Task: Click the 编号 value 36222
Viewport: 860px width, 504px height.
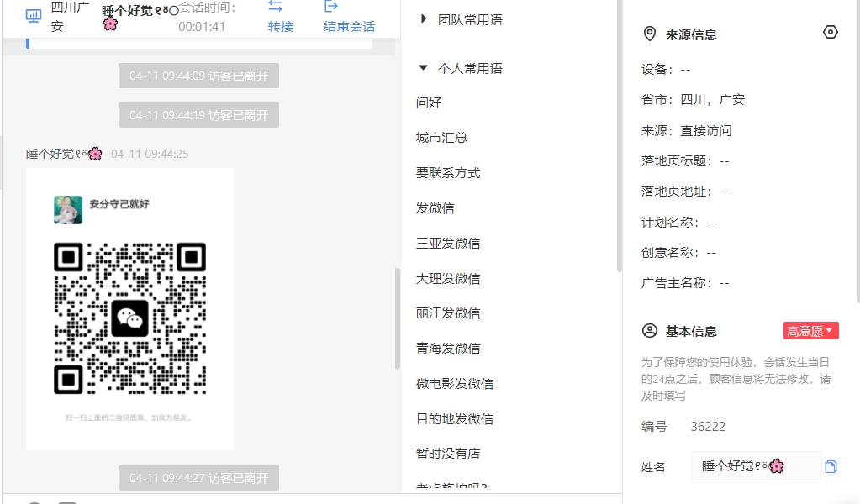Action: click(708, 426)
